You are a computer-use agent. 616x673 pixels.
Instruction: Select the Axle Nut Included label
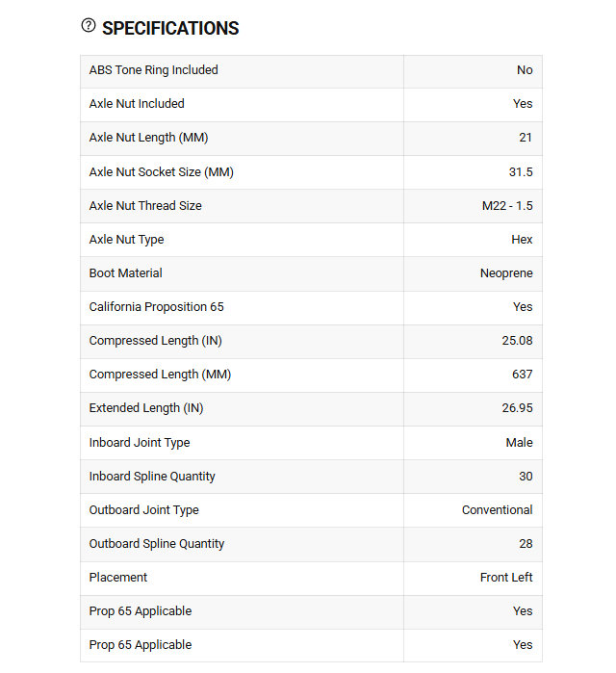tap(137, 104)
